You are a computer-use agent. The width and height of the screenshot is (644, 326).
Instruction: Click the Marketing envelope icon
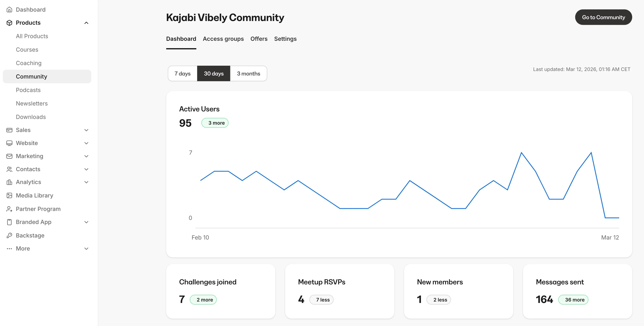pos(9,156)
